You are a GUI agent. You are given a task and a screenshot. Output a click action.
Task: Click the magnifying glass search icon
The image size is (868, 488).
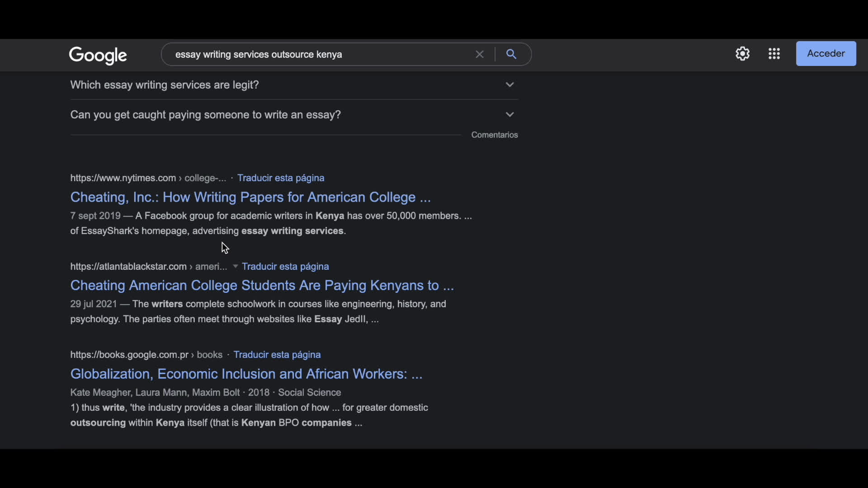[511, 54]
